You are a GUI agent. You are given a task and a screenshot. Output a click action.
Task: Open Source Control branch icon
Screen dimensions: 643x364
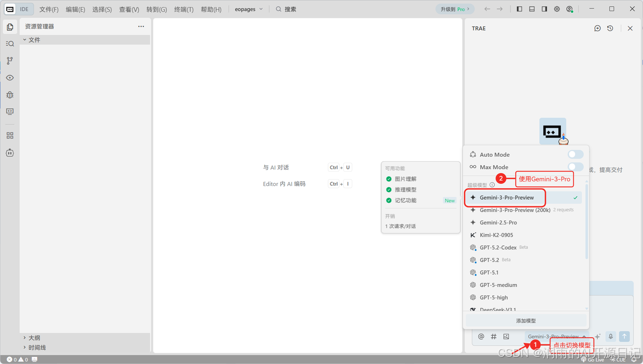click(x=10, y=61)
